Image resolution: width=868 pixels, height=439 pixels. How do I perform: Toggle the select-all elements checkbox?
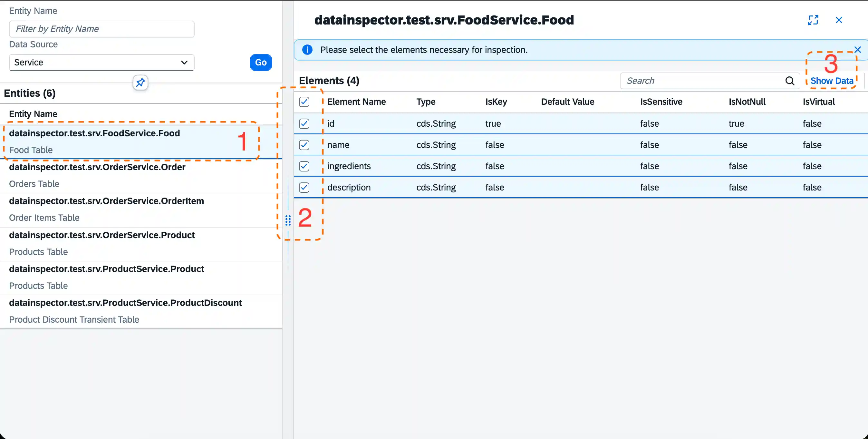pos(304,102)
